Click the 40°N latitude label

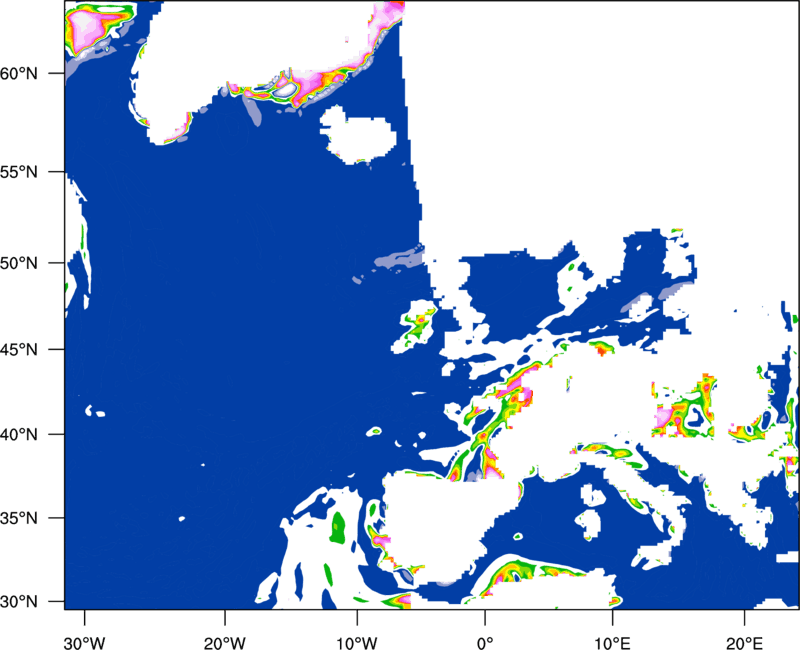click(x=19, y=435)
